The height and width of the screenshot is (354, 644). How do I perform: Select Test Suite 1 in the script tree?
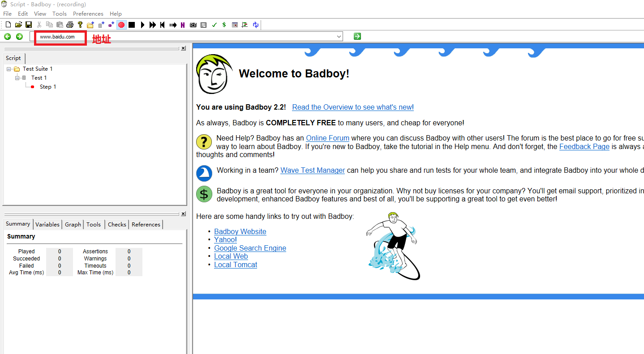(38, 69)
